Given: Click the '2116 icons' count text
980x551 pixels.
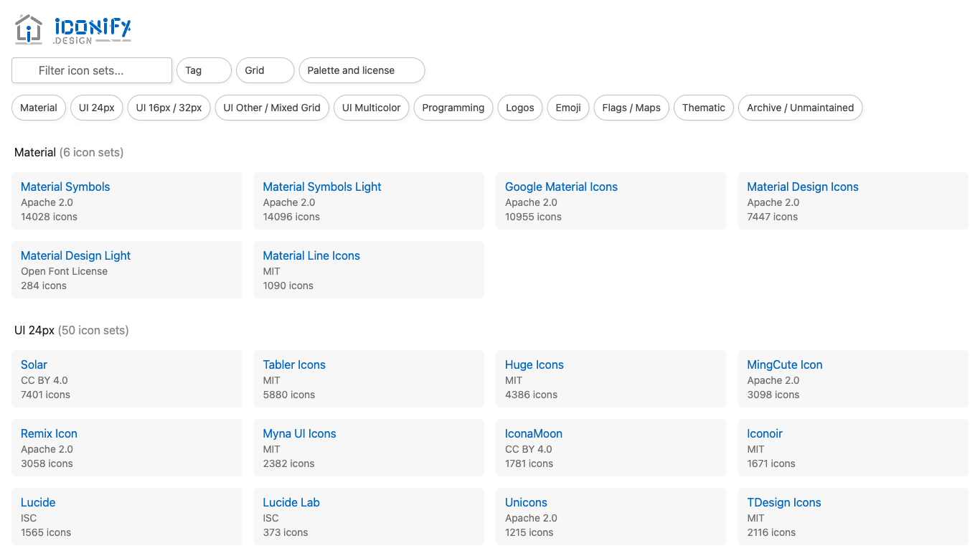Looking at the screenshot, I should tap(771, 532).
